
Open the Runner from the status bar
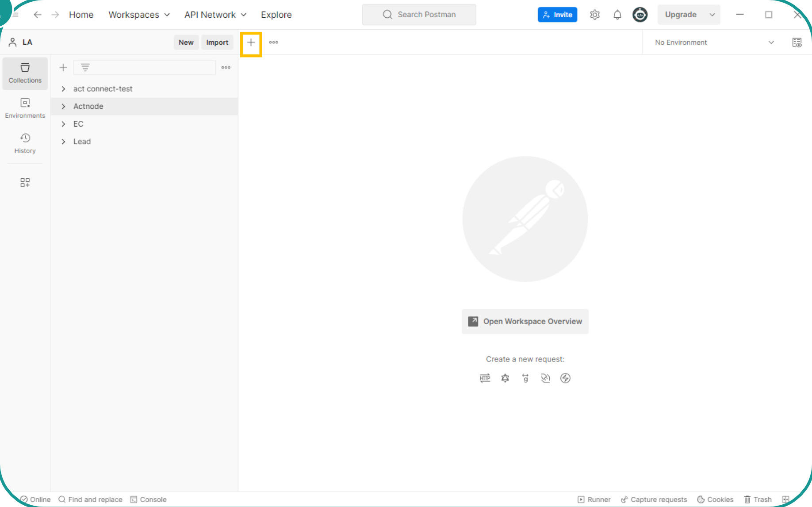pyautogui.click(x=594, y=499)
